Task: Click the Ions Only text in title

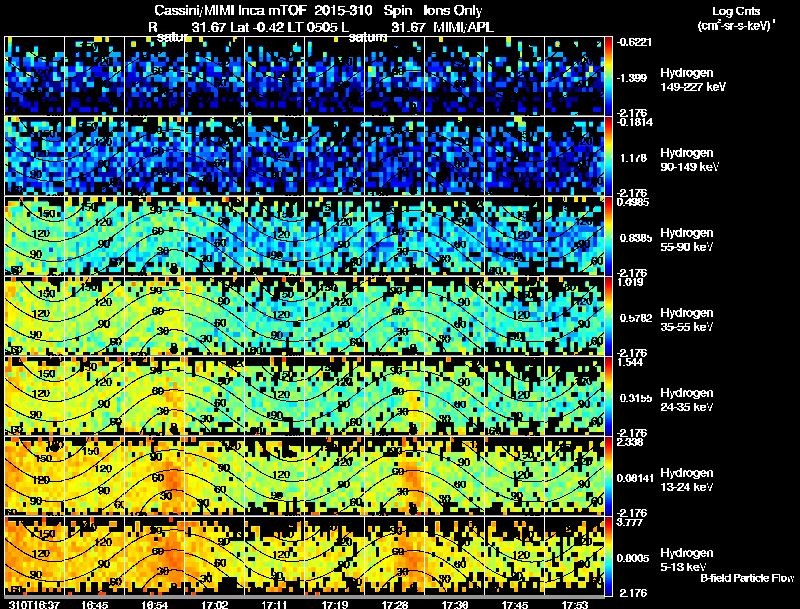Action: 453,10
